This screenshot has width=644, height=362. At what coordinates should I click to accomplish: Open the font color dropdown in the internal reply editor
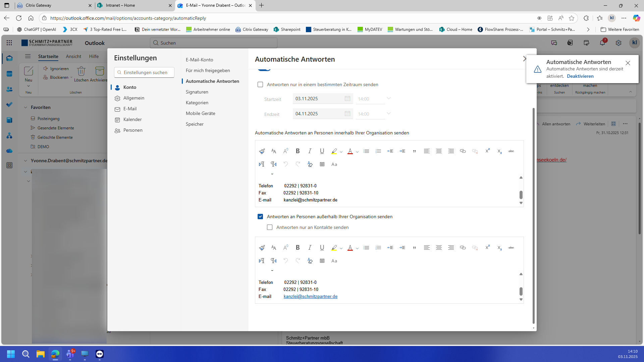[357, 152]
